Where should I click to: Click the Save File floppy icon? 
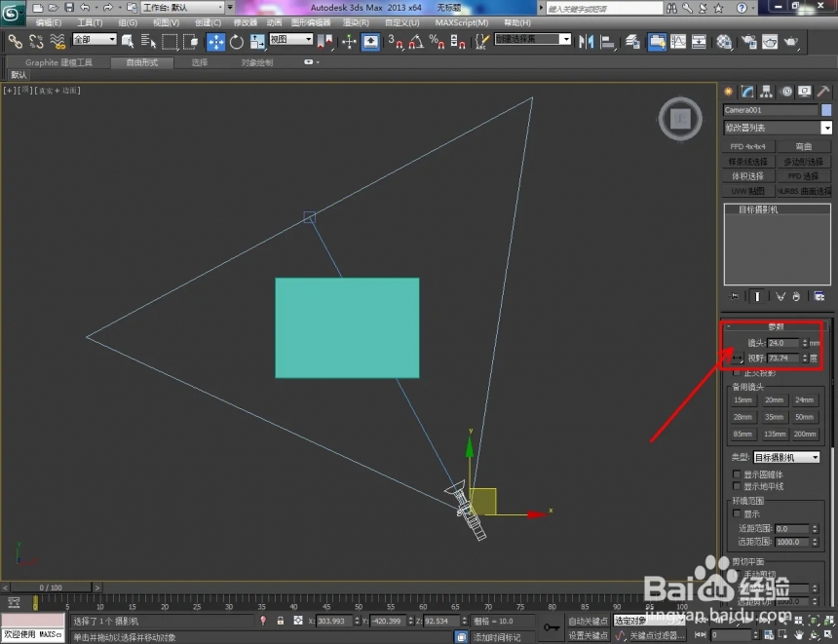69,8
